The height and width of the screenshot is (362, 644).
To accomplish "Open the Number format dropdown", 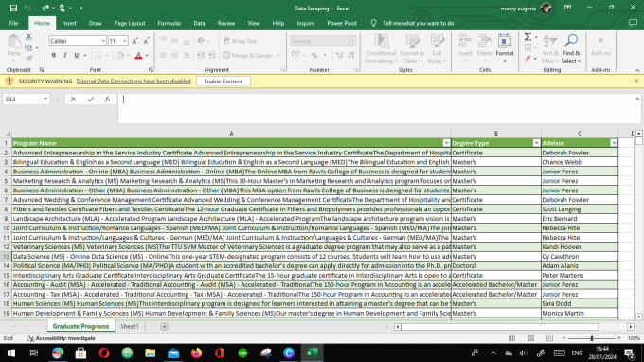I will click(352, 41).
